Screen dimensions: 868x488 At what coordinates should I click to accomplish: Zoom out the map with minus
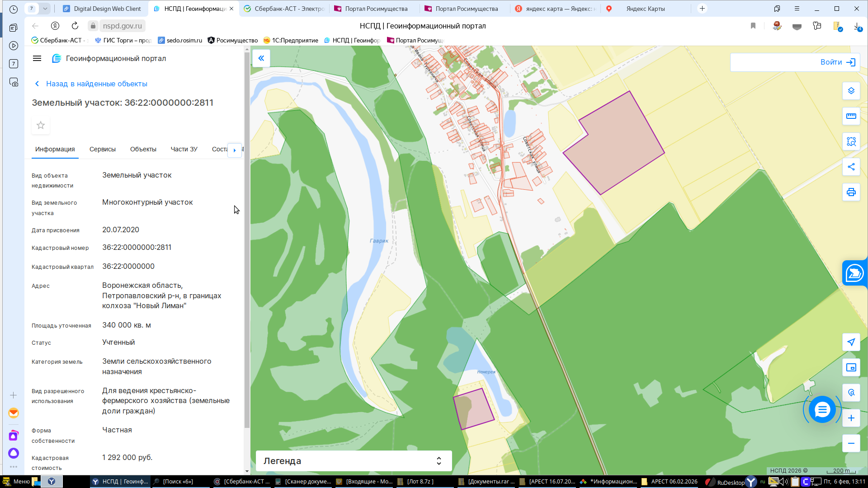(851, 443)
